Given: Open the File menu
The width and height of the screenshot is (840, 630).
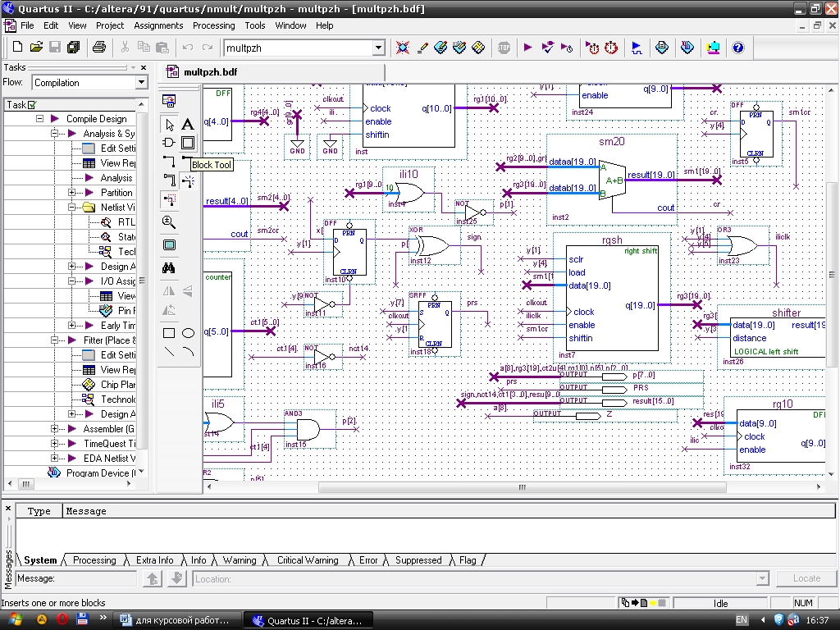Looking at the screenshot, I should pyautogui.click(x=27, y=25).
